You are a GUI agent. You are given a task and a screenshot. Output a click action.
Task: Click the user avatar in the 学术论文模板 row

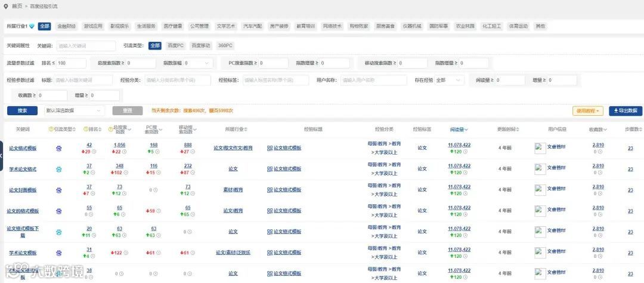(540, 253)
